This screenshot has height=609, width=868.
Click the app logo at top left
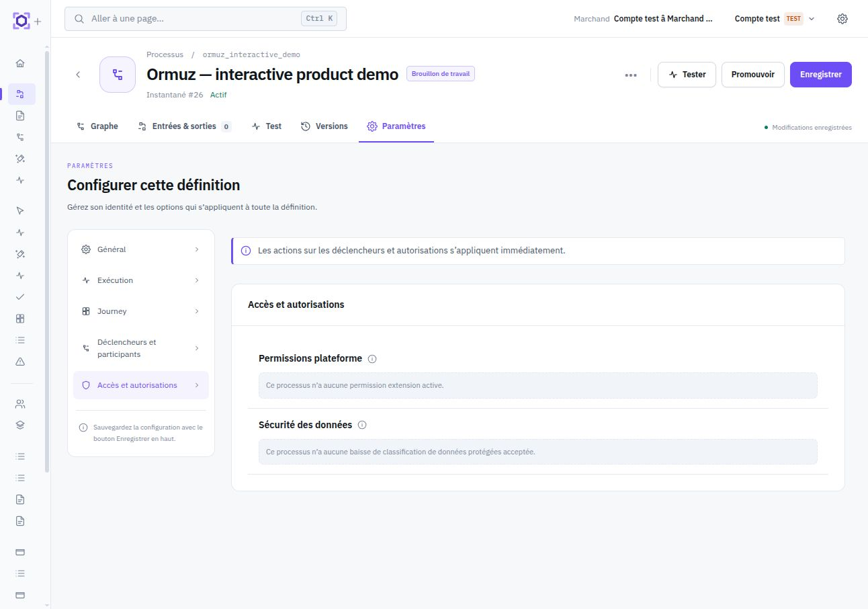[21, 21]
